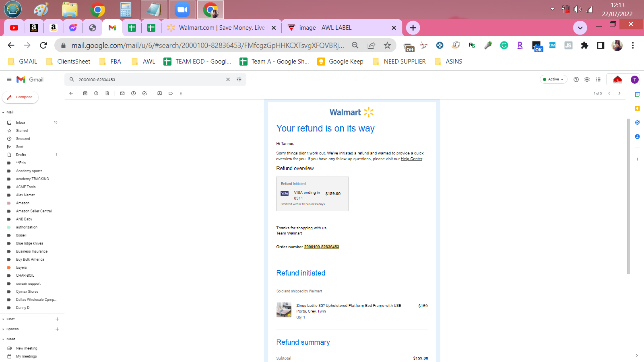Collapse the Mail section in sidebar

tap(3, 113)
